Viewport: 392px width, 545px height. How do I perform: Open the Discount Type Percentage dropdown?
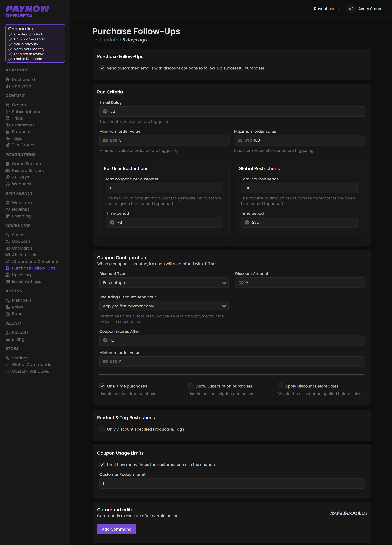coord(164,283)
